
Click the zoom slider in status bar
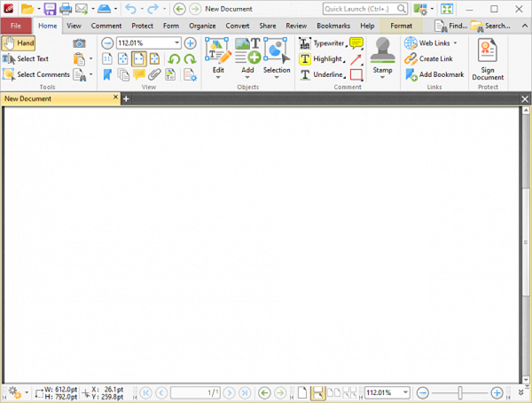click(x=459, y=392)
